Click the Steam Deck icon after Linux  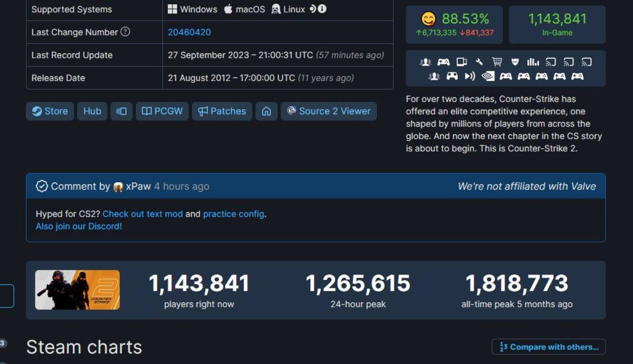click(313, 9)
